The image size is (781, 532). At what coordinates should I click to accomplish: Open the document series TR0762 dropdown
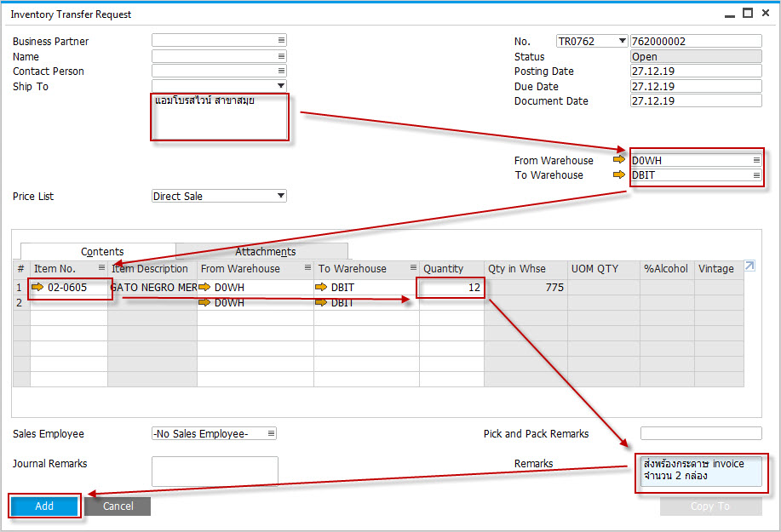(622, 41)
